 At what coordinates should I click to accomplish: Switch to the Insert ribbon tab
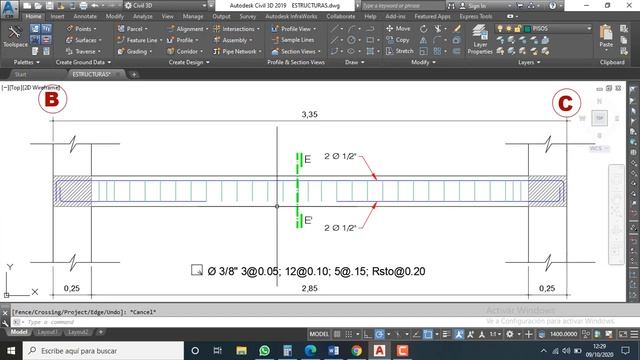(58, 17)
